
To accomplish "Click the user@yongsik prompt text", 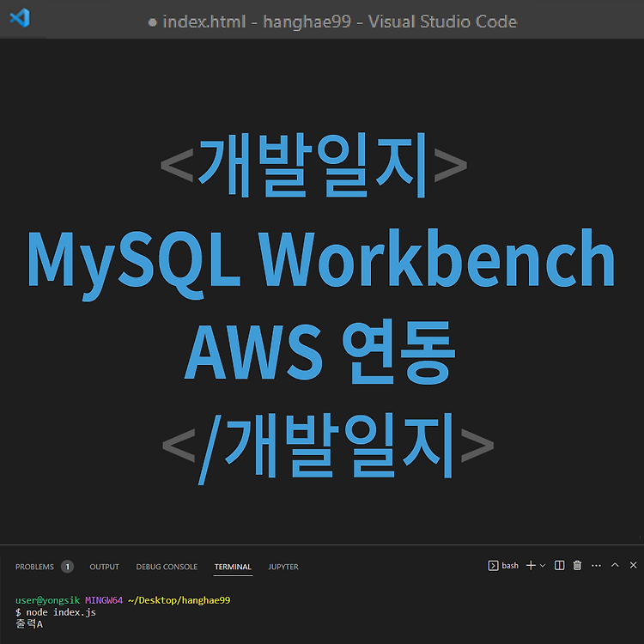I will (47, 600).
